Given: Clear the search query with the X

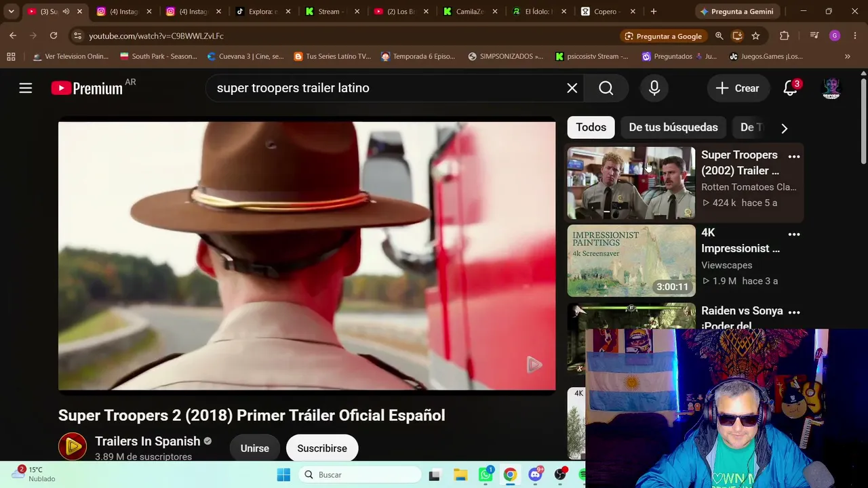Looking at the screenshot, I should coord(572,88).
